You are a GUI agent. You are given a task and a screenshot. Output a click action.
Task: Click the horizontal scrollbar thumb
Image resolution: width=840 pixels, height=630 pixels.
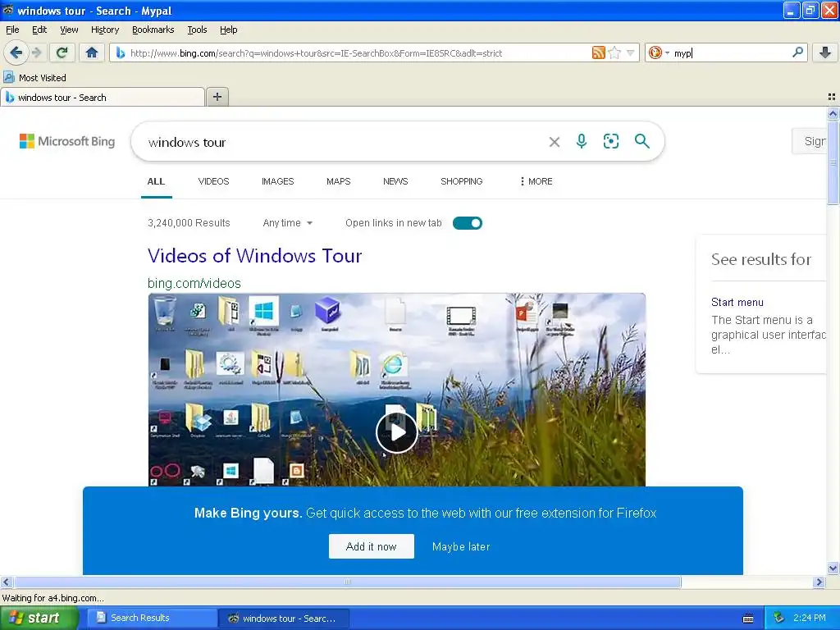[x=347, y=582]
